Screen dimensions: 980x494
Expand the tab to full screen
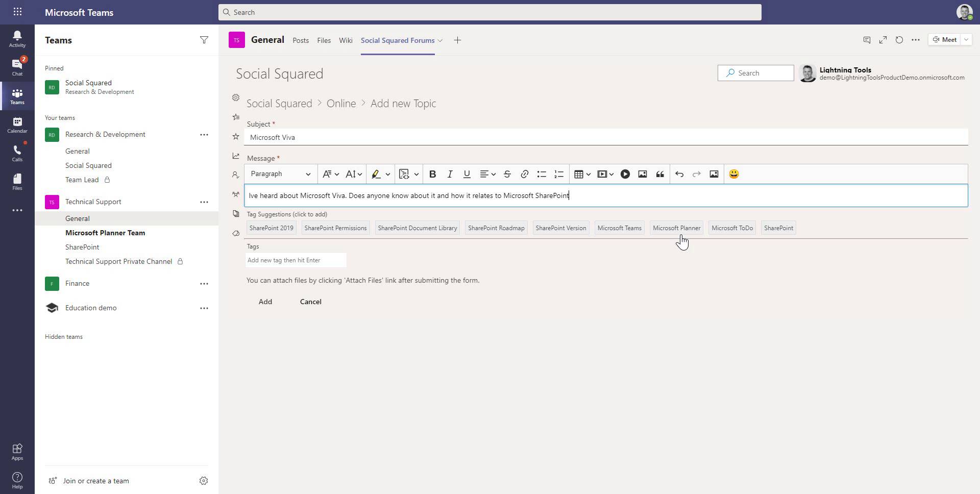pyautogui.click(x=883, y=40)
